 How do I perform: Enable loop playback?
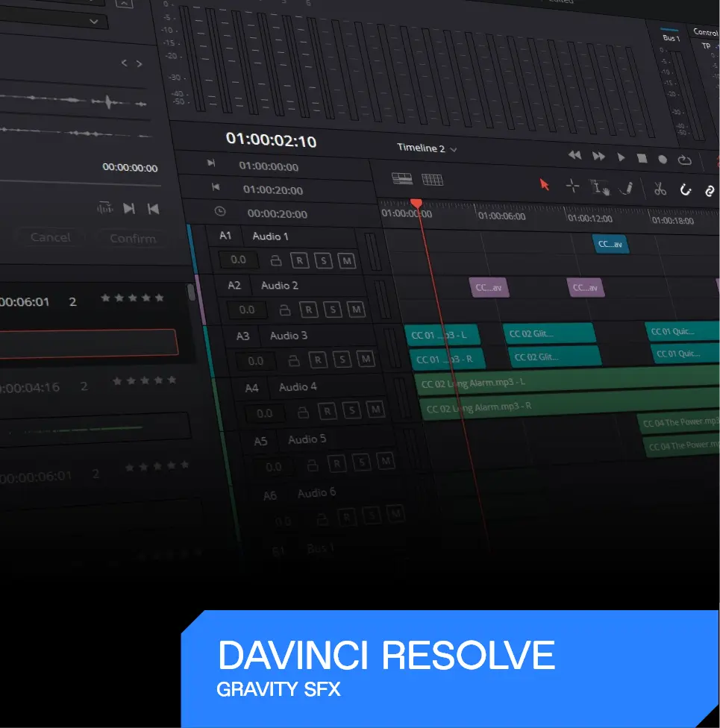point(684,160)
